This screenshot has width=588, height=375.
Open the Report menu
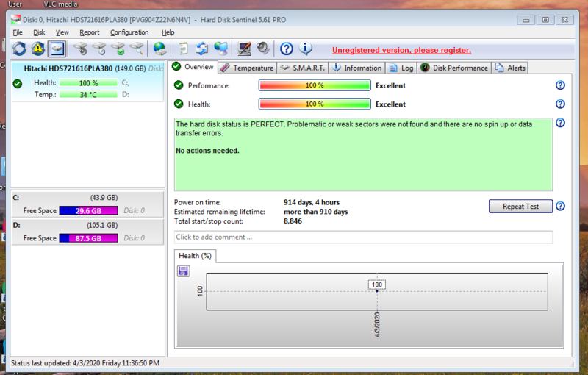click(x=90, y=32)
